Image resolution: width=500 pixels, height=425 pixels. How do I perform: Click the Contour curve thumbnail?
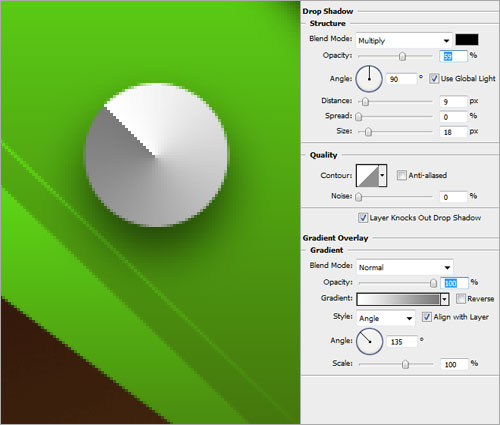click(x=367, y=175)
